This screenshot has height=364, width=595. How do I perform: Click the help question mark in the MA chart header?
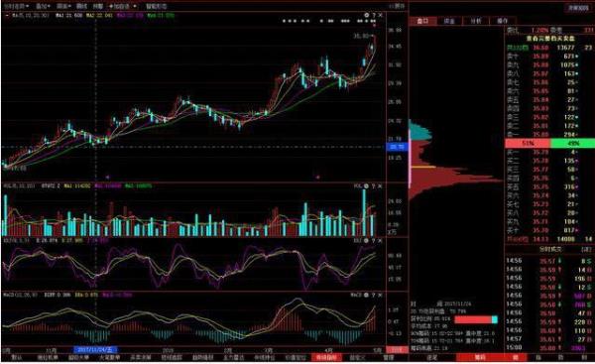click(x=374, y=15)
